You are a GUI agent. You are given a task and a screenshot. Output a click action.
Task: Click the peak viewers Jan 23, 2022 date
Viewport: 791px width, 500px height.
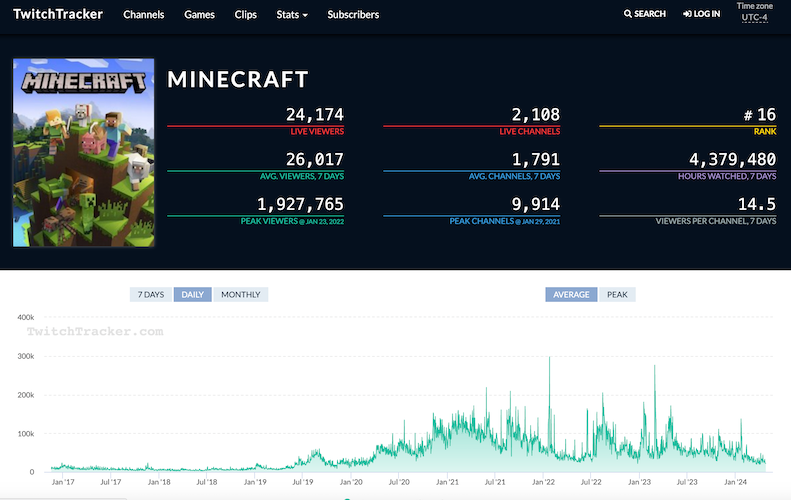pos(320,220)
